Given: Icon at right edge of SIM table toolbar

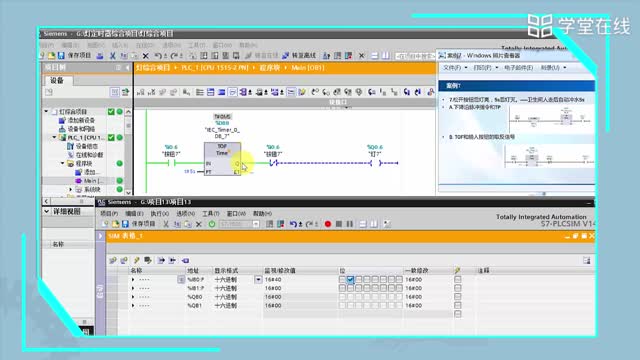Looking at the screenshot, I should point(587,260).
